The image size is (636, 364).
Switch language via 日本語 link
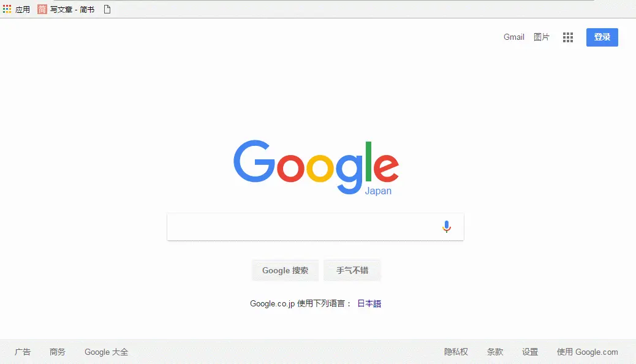tap(369, 303)
